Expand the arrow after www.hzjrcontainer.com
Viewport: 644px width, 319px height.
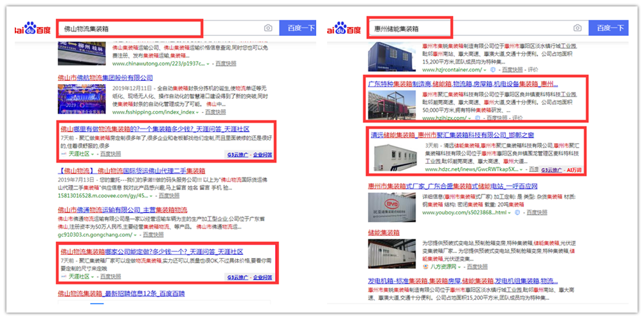[485, 70]
